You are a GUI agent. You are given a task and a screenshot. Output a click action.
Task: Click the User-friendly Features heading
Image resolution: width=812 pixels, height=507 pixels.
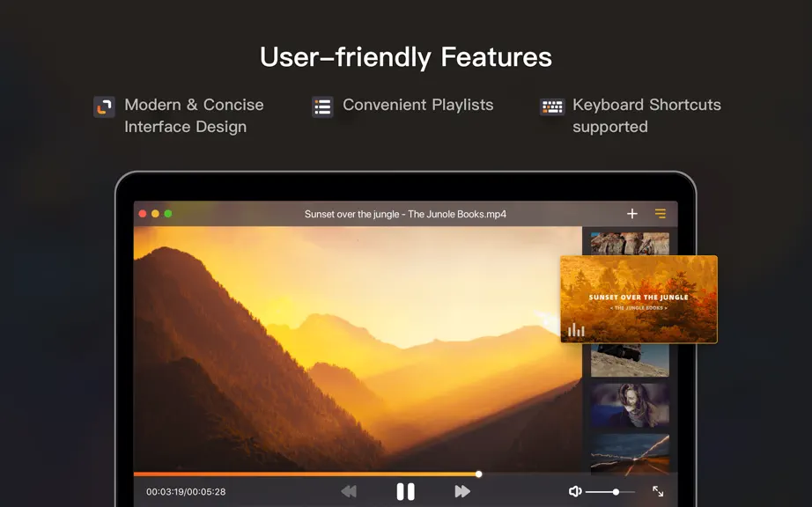click(405, 57)
